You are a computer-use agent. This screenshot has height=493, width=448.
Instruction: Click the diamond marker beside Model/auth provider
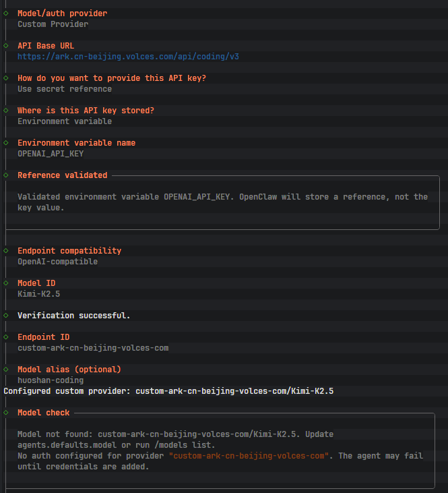click(x=6, y=13)
